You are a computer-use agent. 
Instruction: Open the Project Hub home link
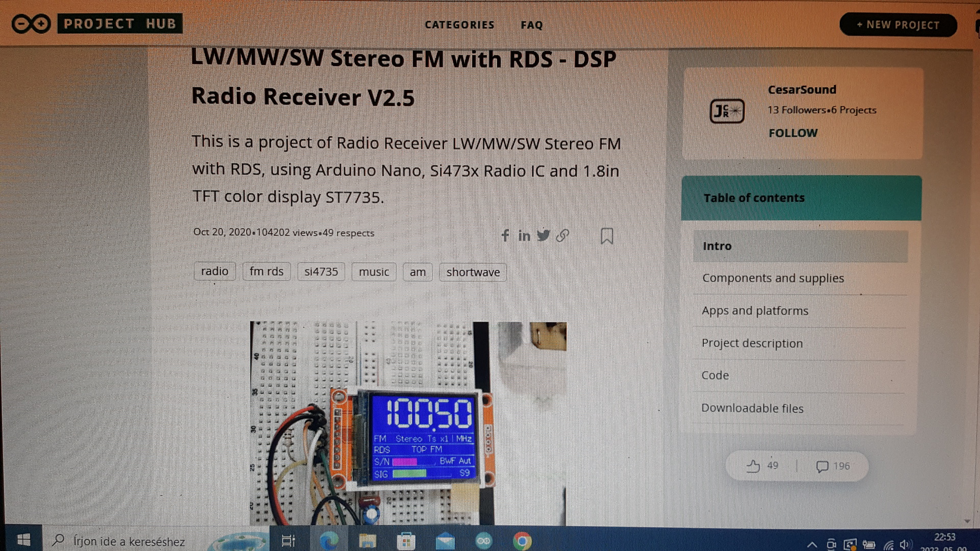point(120,23)
